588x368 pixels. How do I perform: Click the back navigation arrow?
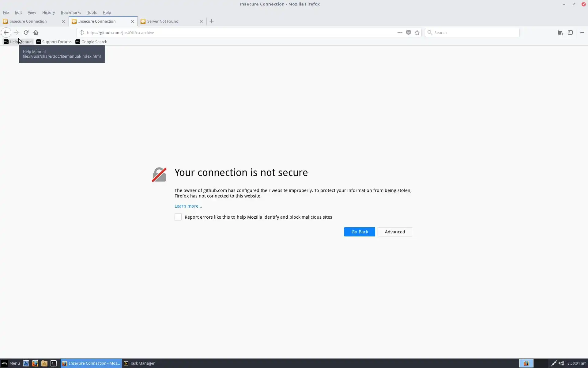(x=6, y=33)
